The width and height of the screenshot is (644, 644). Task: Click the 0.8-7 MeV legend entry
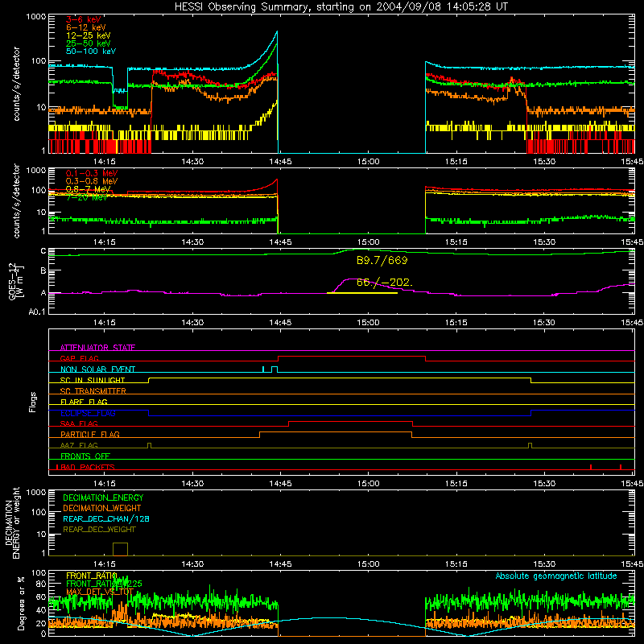click(88, 189)
